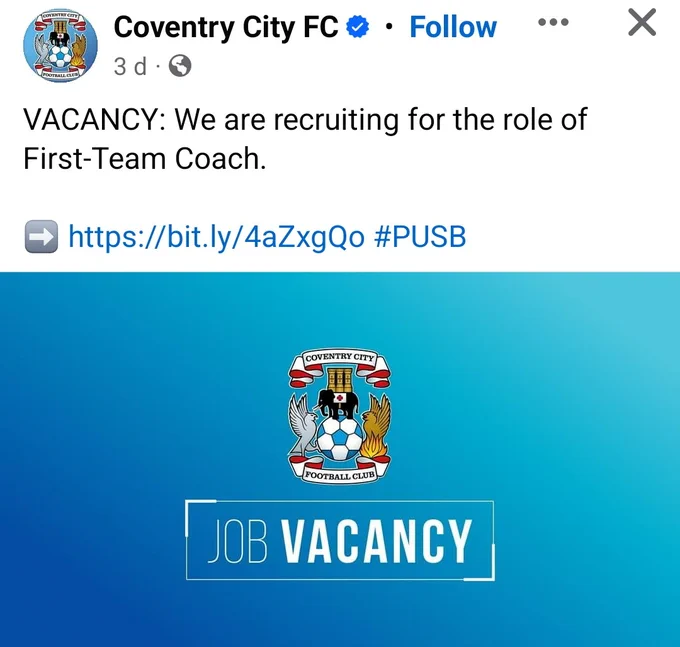Follow the Coventry City FC page
The image size is (680, 647).
click(x=453, y=27)
